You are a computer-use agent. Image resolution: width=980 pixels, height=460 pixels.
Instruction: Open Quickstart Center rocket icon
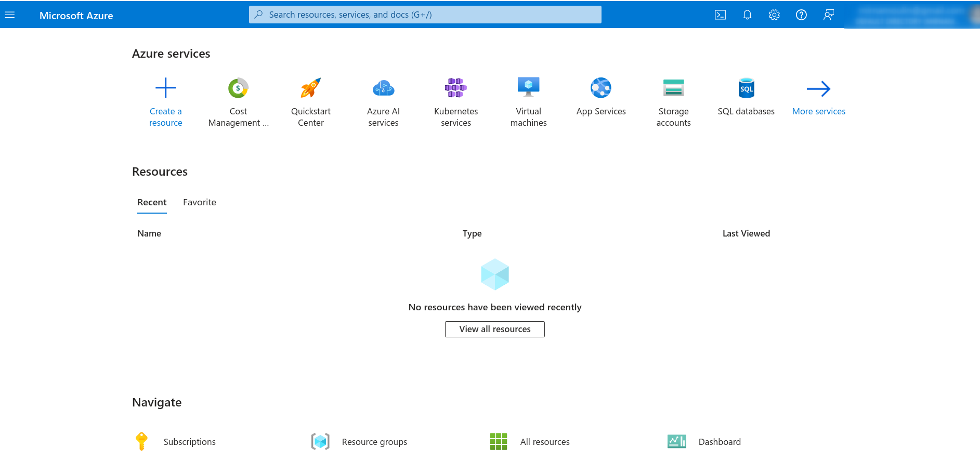pyautogui.click(x=311, y=88)
